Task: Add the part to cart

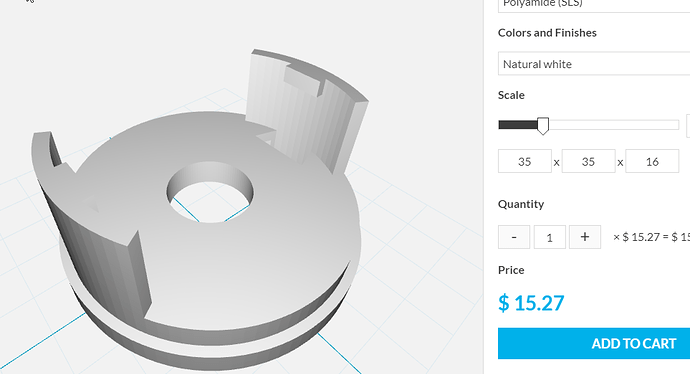Action: tap(594, 343)
